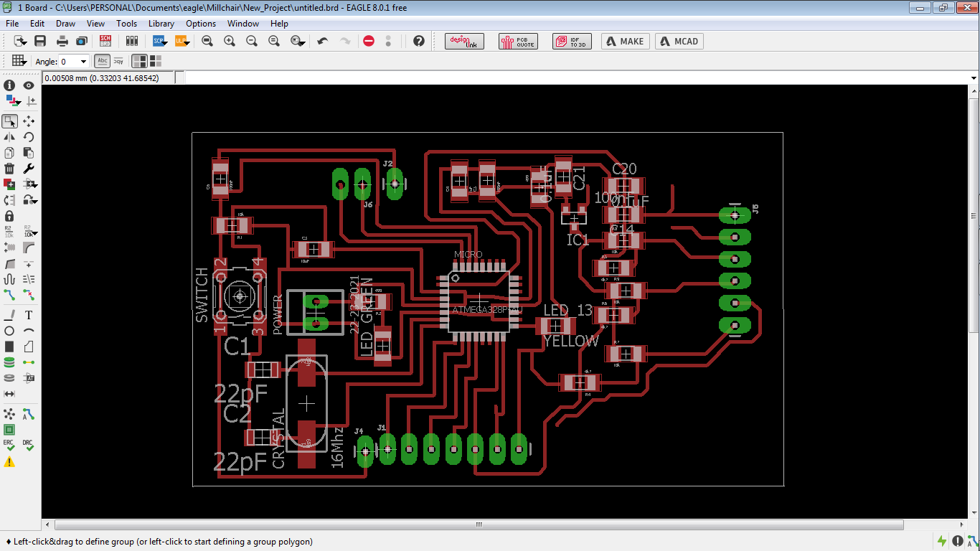Select the Rotate tool
Image resolution: width=980 pixels, height=551 pixels.
tap(29, 137)
